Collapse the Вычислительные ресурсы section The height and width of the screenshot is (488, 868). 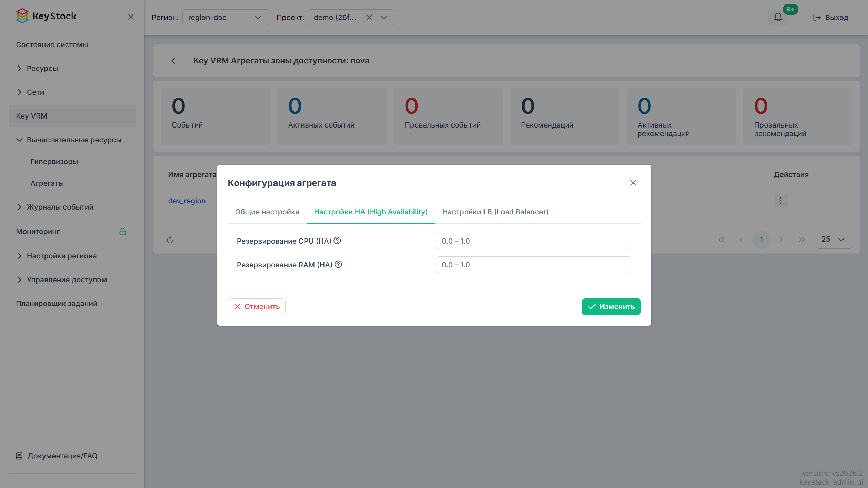pyautogui.click(x=19, y=140)
